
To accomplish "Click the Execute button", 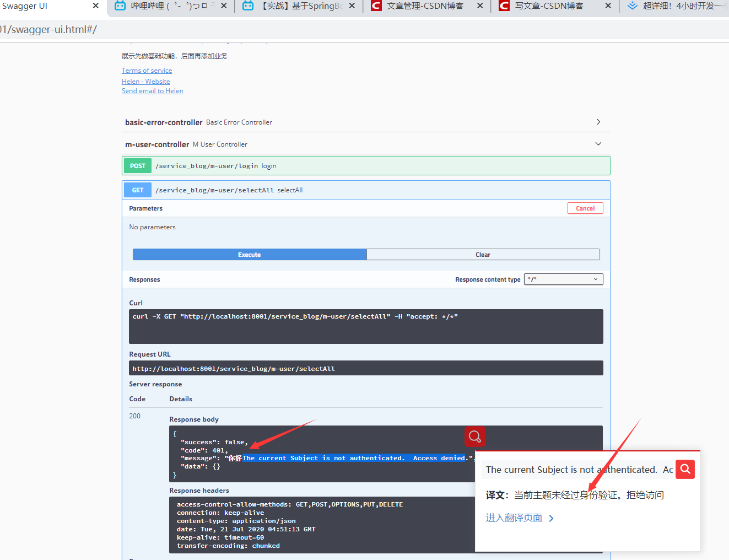I will [x=249, y=254].
